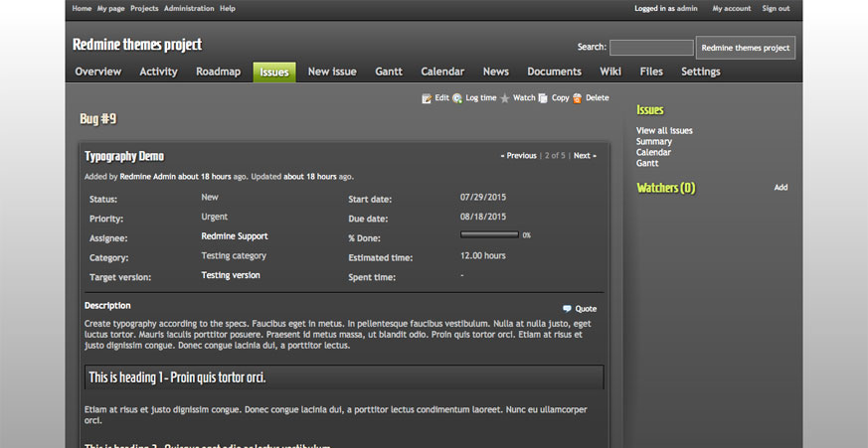
Task: Open My account
Action: tap(731, 8)
